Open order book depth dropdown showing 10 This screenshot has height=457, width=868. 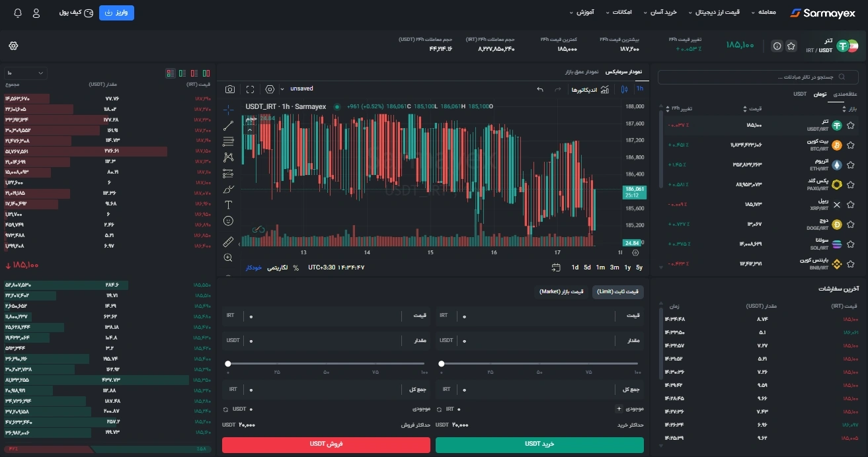(x=26, y=73)
